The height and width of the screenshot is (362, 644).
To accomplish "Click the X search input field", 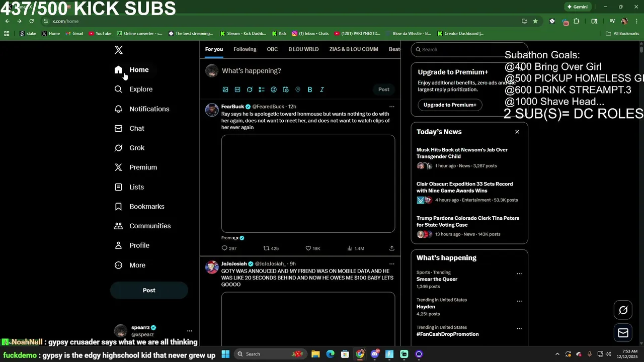I will tap(469, 49).
